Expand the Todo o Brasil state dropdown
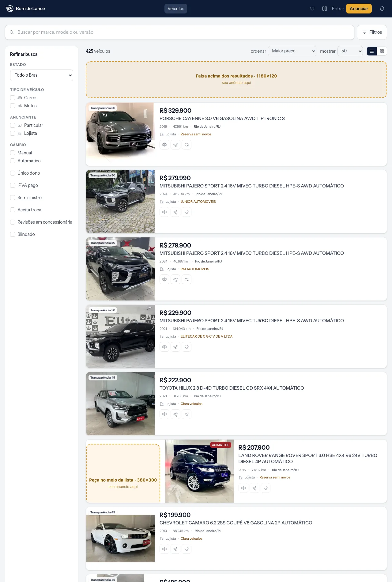This screenshot has width=392, height=582. coord(42,75)
